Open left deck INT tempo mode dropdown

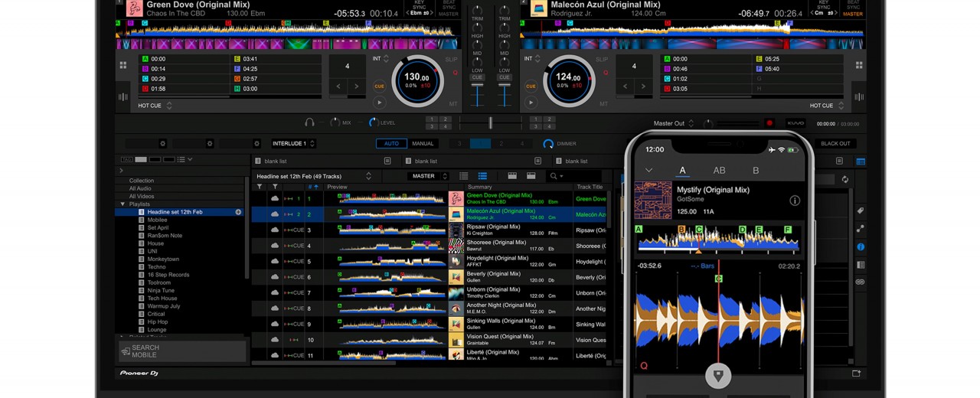(x=381, y=59)
